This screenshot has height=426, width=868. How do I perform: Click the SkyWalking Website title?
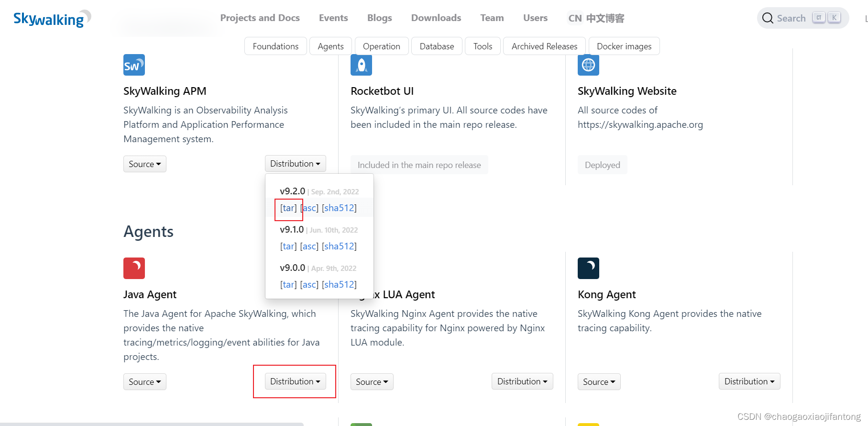point(627,91)
